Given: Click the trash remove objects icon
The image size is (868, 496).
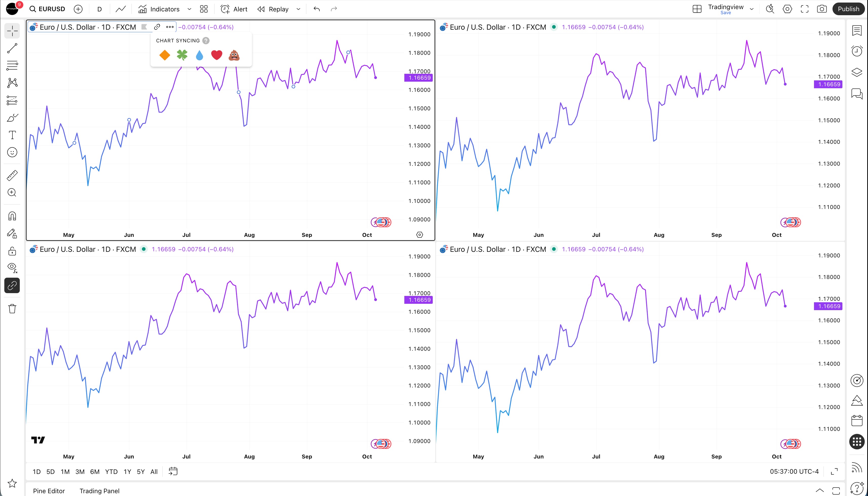Looking at the screenshot, I should [12, 309].
